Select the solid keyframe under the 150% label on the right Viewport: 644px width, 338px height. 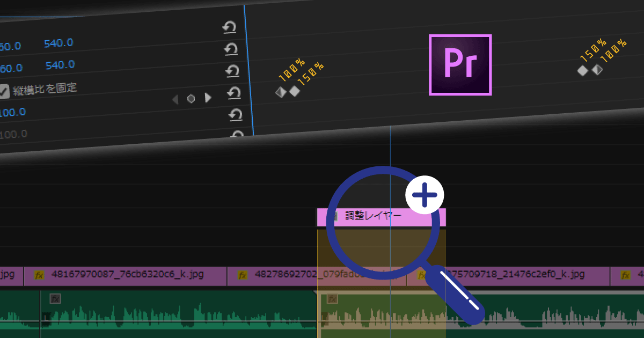coord(583,70)
